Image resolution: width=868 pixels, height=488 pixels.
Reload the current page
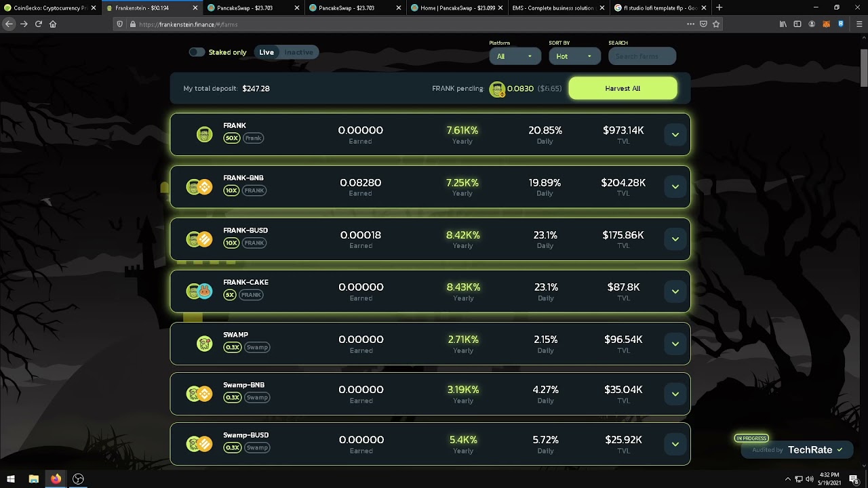click(39, 24)
